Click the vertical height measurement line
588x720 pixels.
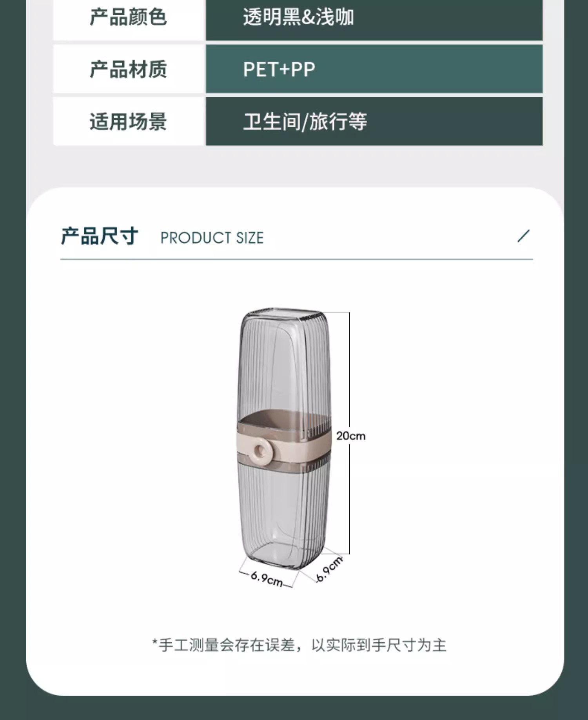click(349, 433)
